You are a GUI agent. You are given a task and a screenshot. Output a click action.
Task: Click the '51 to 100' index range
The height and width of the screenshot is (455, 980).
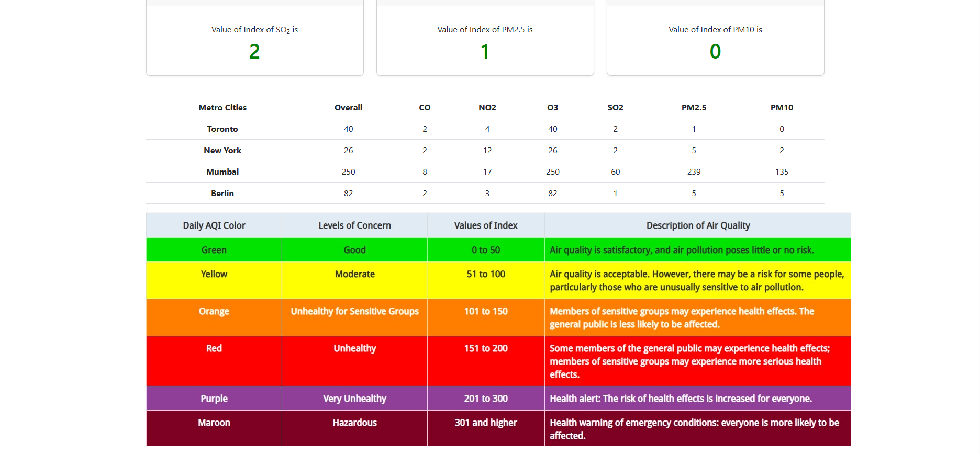pos(486,280)
